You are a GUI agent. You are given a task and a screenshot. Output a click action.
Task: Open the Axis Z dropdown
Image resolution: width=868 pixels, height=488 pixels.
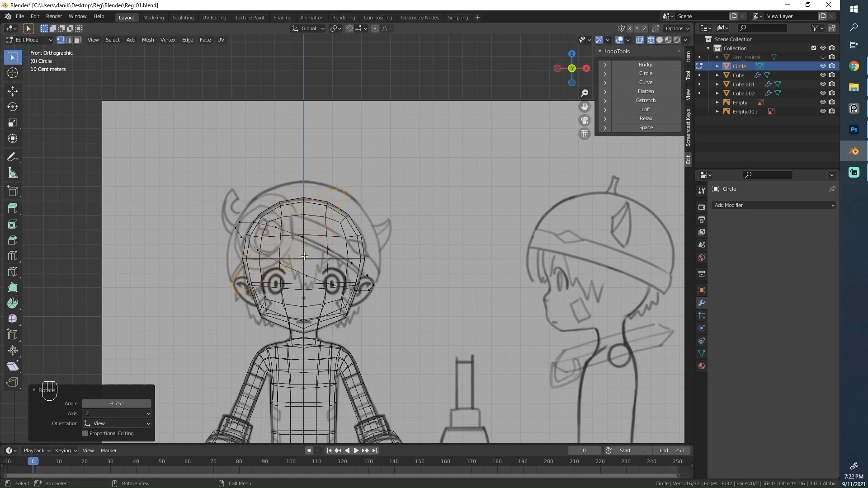[117, 413]
